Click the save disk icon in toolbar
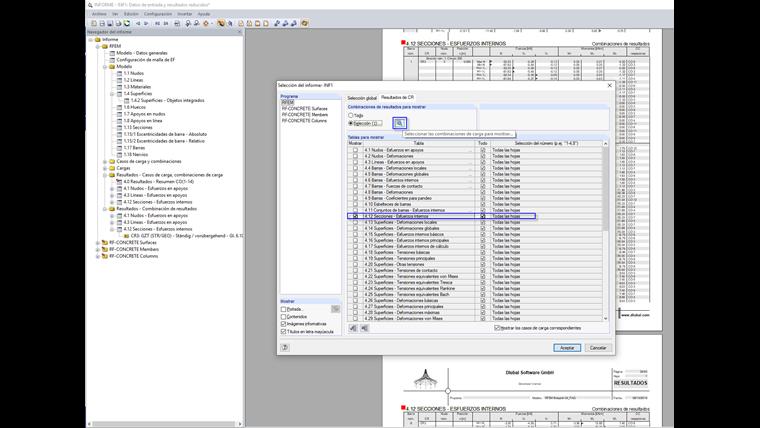Screen dimensions: 760x428 click(110, 23)
